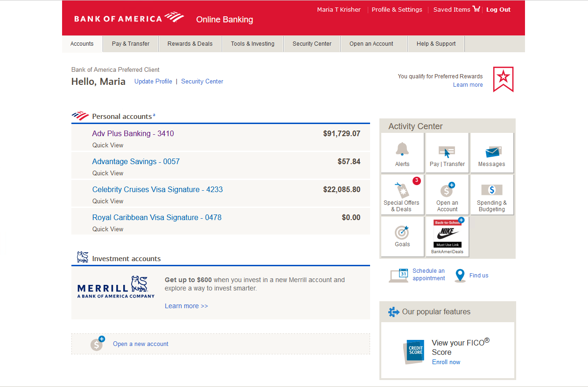Open Special Offers & Deals tag tile

pos(402,195)
